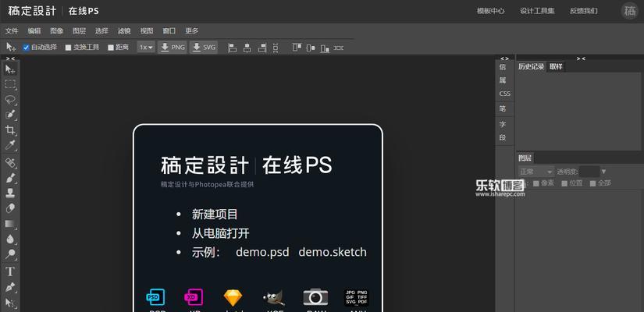Select the Lasso tool

(x=10, y=100)
